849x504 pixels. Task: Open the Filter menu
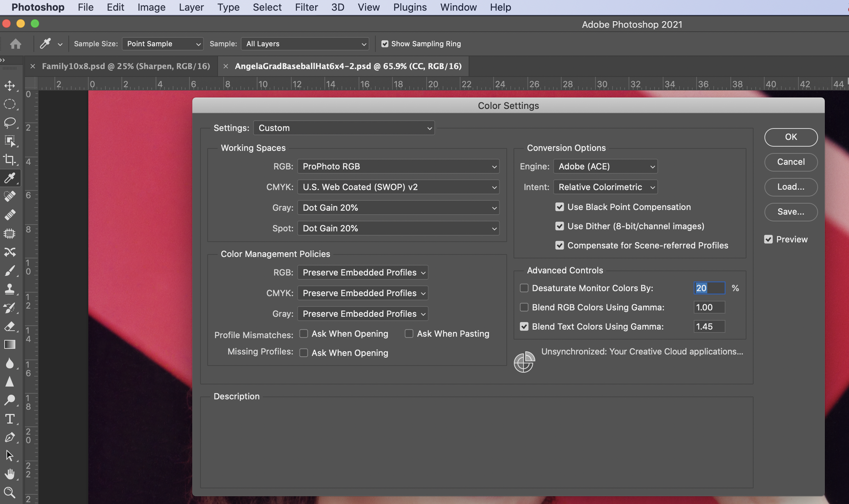(x=306, y=7)
